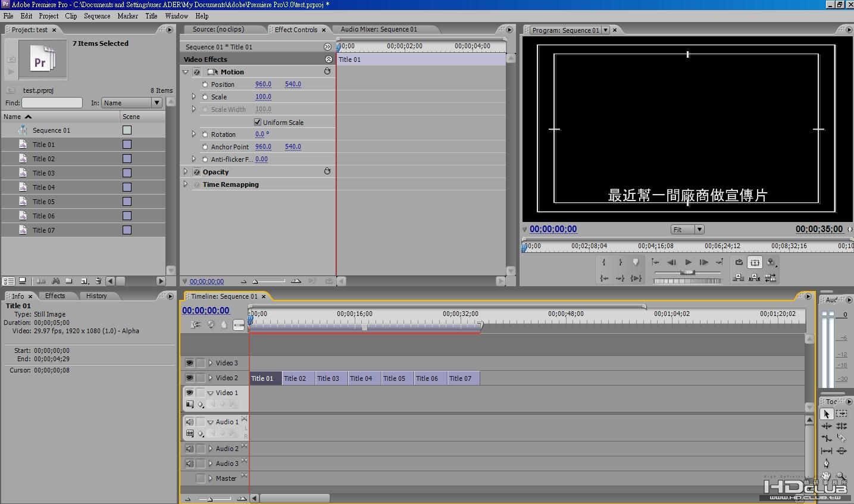
Task: Click the Scale value 100.0
Action: 263,97
